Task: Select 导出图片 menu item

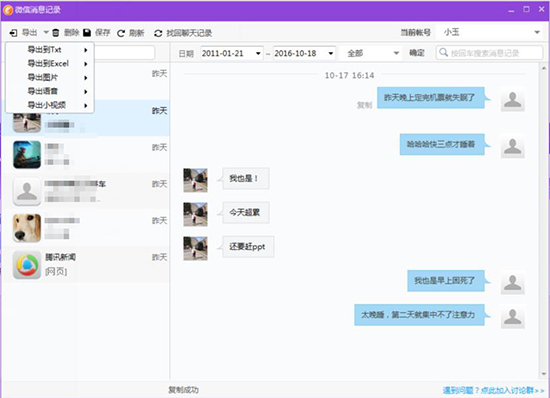Action: [50, 77]
